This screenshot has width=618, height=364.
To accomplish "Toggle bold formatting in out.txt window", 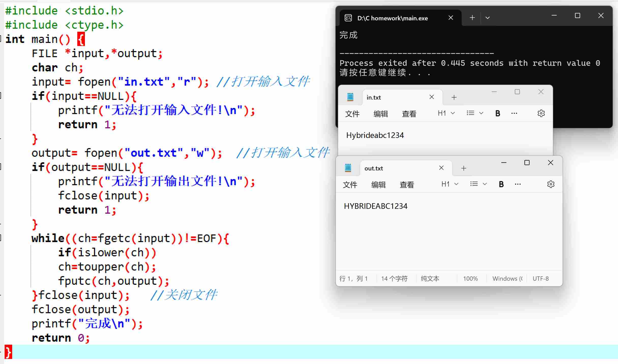I will 501,184.
